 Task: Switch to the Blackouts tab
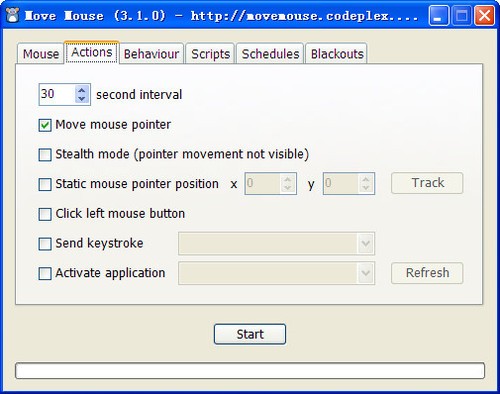pos(337,54)
